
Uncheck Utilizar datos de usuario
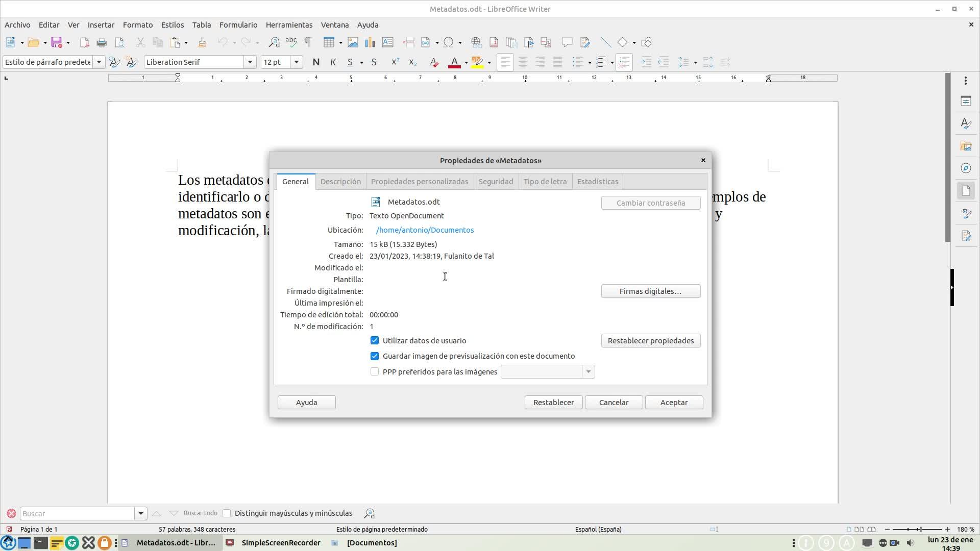(x=375, y=341)
